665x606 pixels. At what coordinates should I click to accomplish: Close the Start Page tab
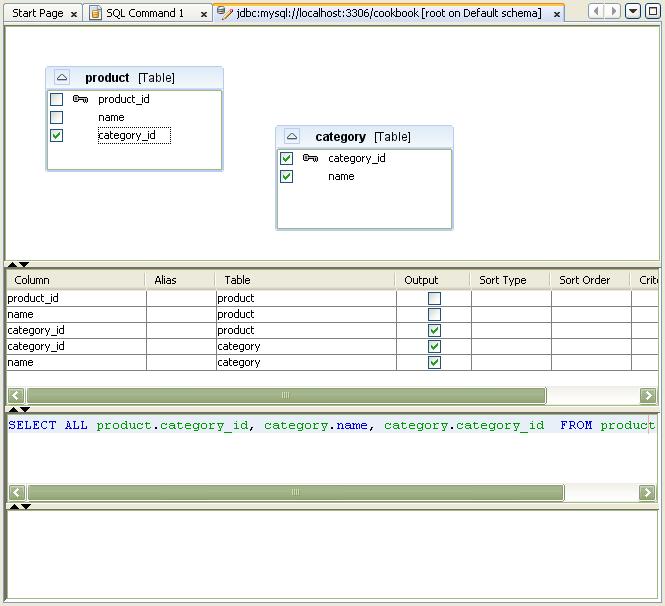[74, 14]
